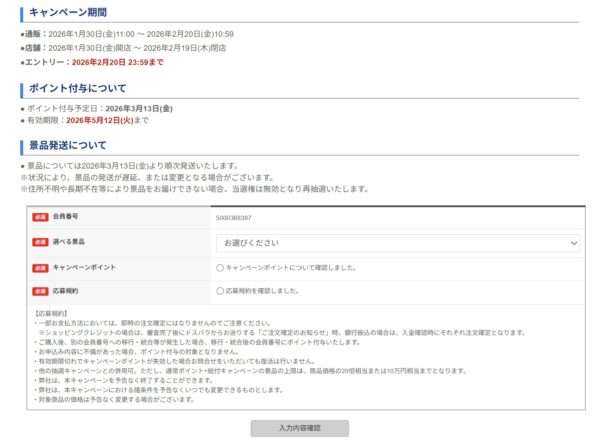Click the 会員番号 field label

point(66,217)
